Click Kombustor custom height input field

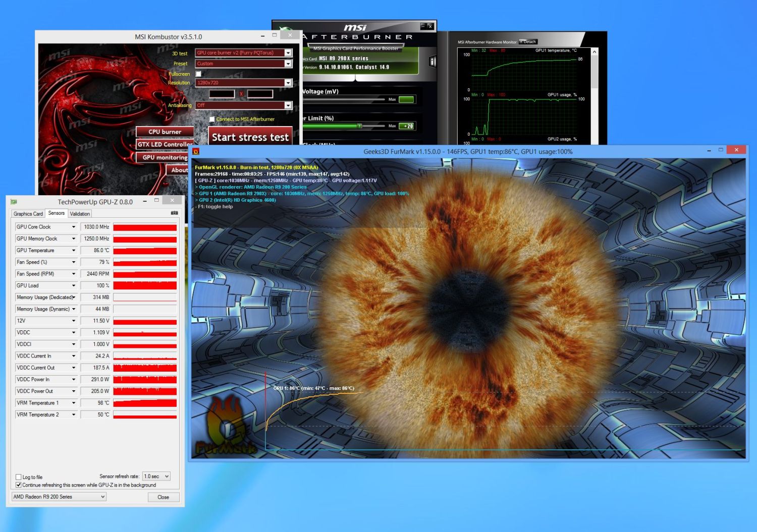(260, 94)
